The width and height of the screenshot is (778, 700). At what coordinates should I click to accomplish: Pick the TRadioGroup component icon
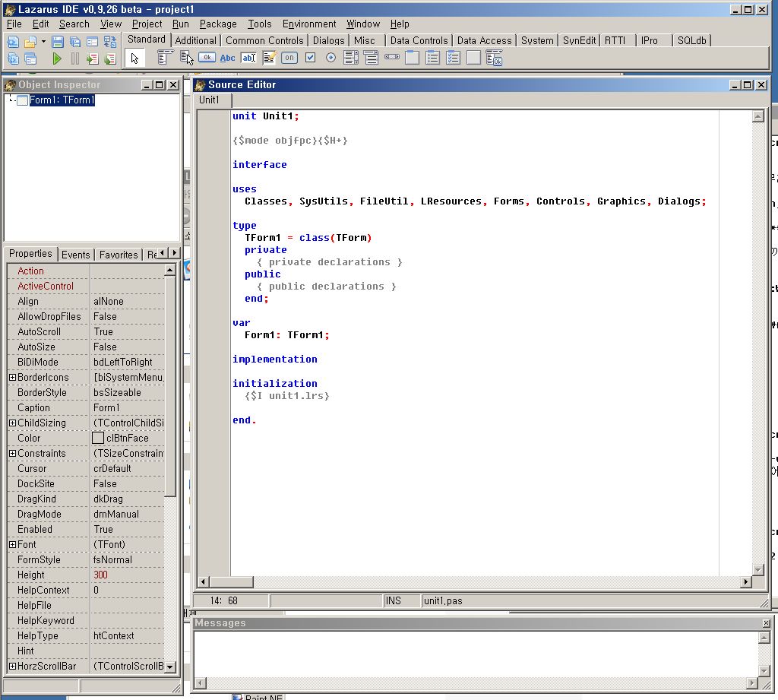432,58
